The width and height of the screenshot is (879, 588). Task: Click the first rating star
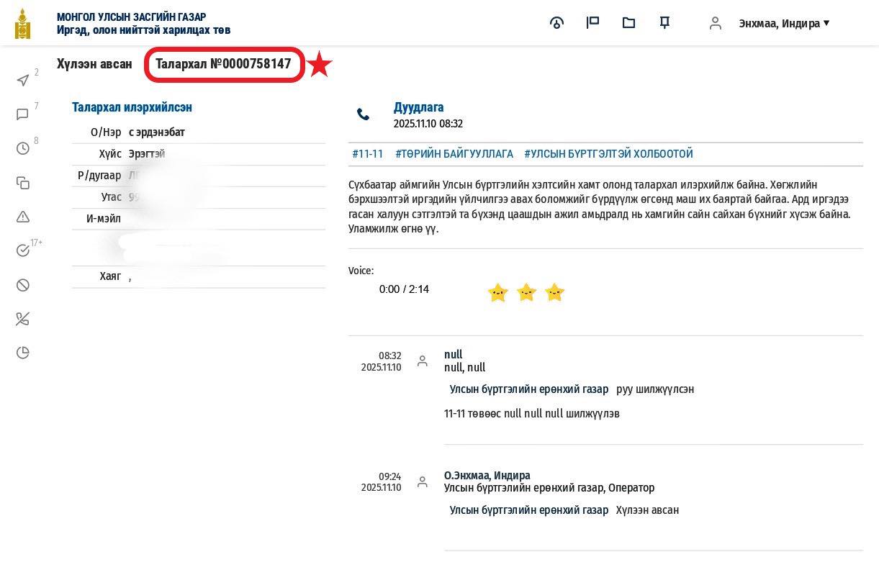(x=497, y=292)
